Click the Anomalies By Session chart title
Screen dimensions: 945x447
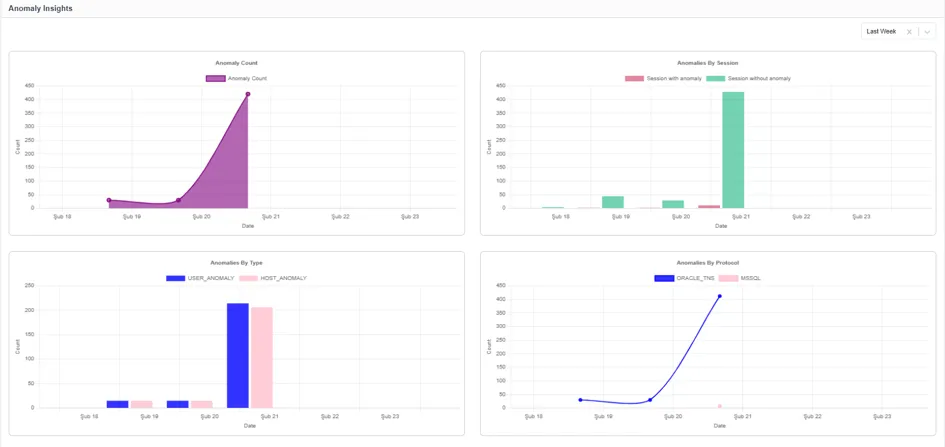pyautogui.click(x=708, y=63)
